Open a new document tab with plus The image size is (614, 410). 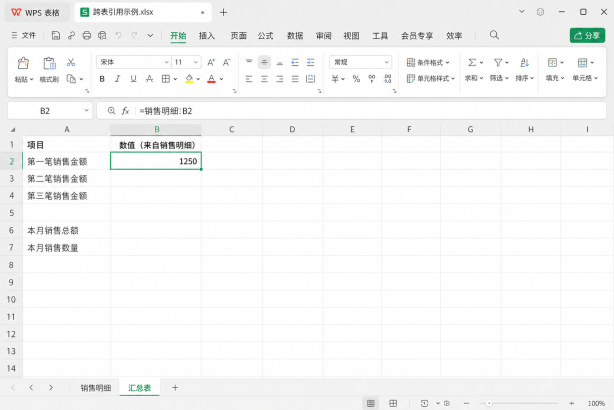click(x=223, y=13)
